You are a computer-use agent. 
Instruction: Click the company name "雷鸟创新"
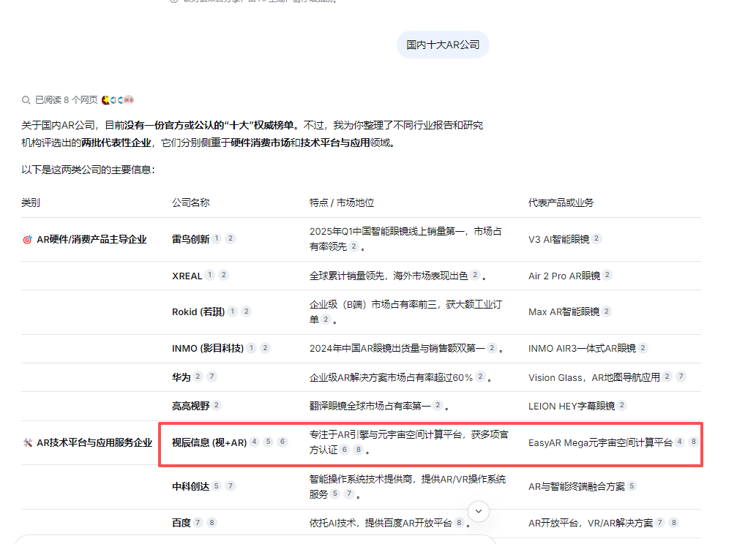(191, 240)
